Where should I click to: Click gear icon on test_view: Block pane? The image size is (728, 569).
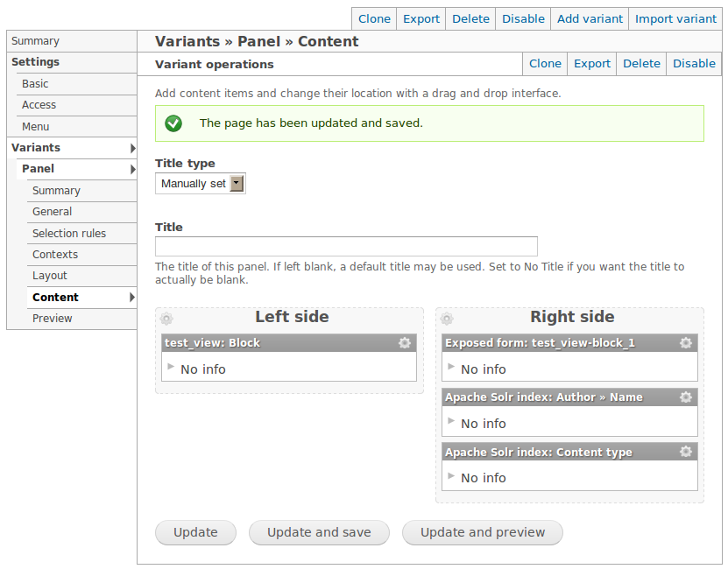[405, 342]
